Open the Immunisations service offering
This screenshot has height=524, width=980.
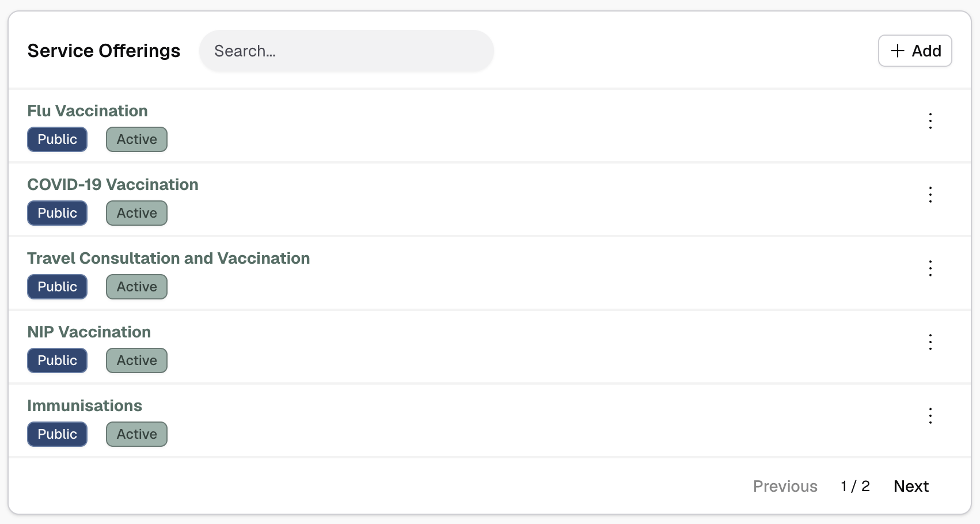coord(85,405)
